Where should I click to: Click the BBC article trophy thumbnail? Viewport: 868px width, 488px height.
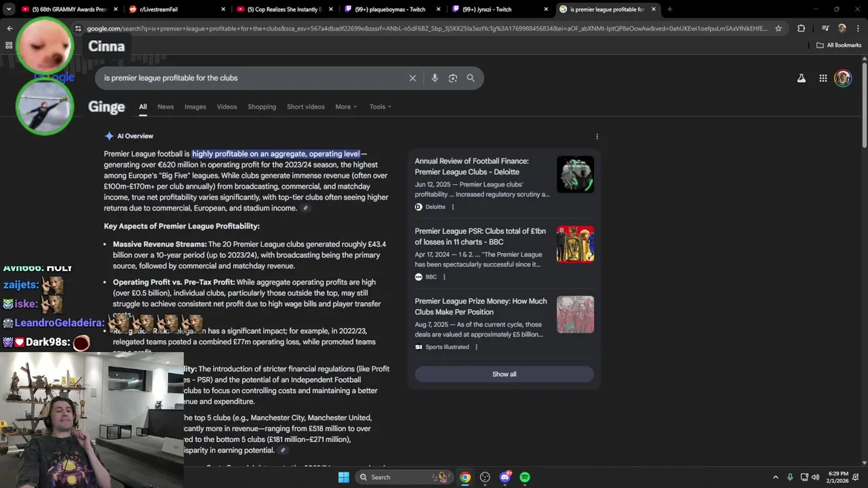point(575,244)
